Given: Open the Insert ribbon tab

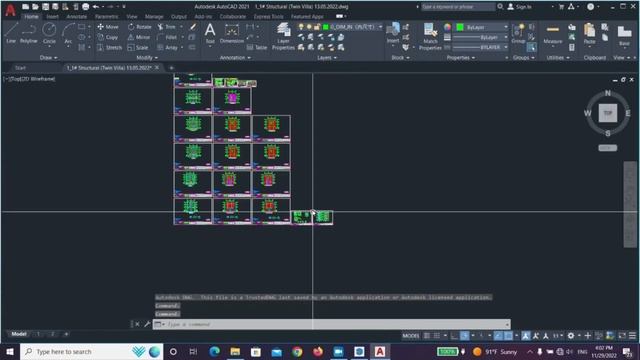Looking at the screenshot, I should (x=52, y=16).
